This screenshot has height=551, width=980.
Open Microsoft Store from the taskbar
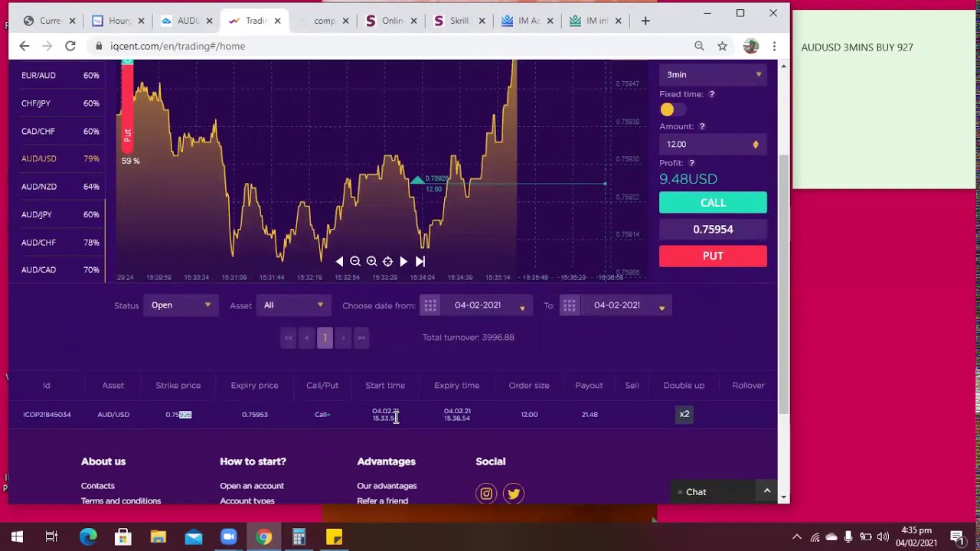point(122,536)
